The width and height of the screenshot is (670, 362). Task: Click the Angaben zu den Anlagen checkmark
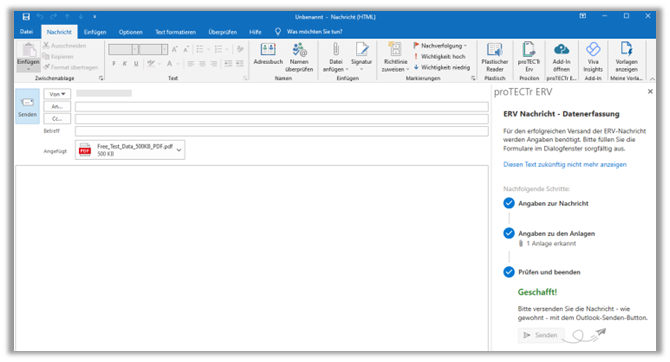point(508,233)
